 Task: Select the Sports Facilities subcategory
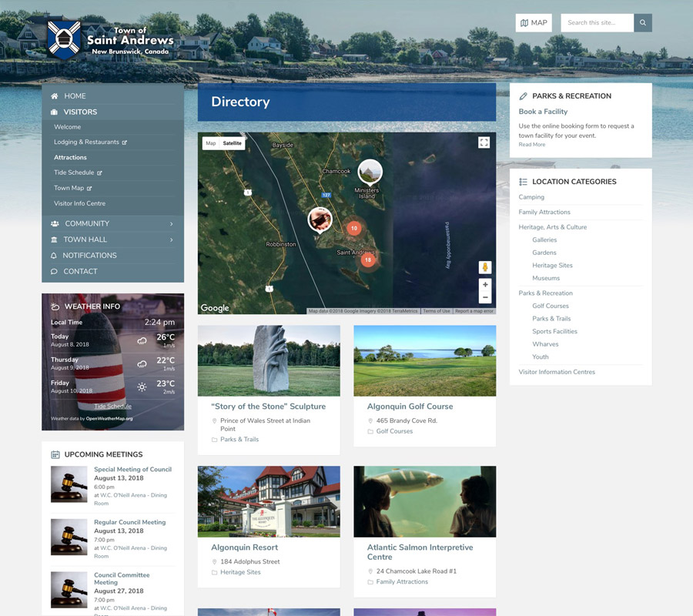(x=554, y=331)
